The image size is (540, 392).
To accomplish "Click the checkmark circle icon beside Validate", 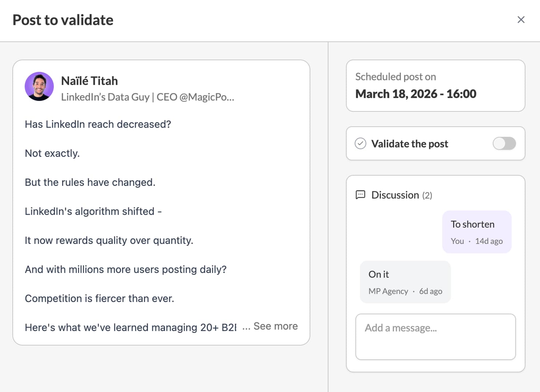I will coord(360,144).
